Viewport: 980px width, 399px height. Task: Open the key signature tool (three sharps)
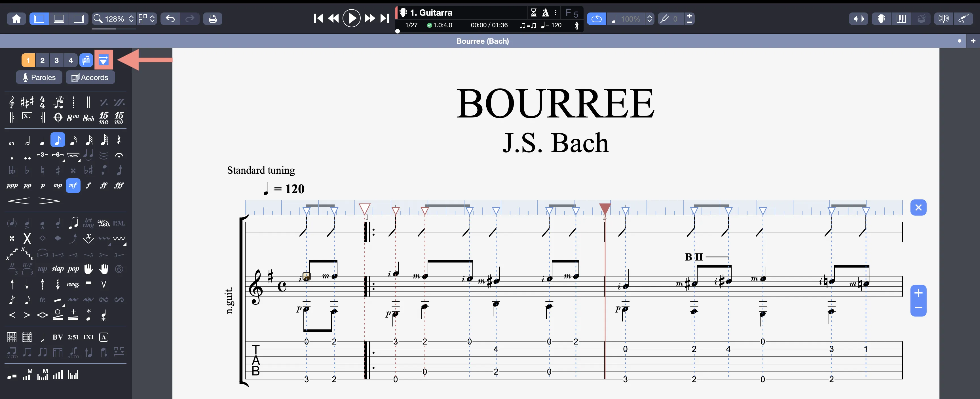27,102
